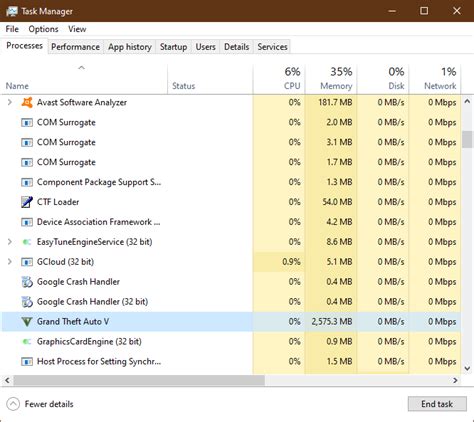Expand the GCloud (32 bit) process group
Image resolution: width=474 pixels, height=422 pixels.
[10, 262]
